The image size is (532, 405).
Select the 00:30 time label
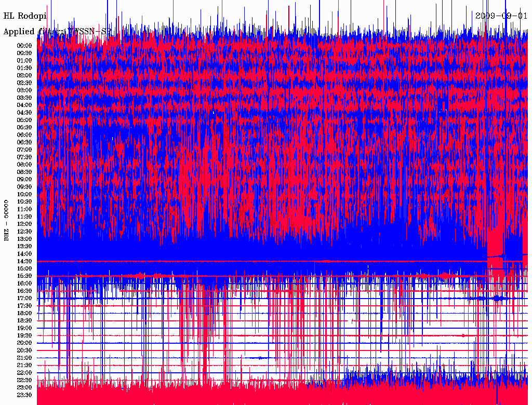click(x=24, y=53)
